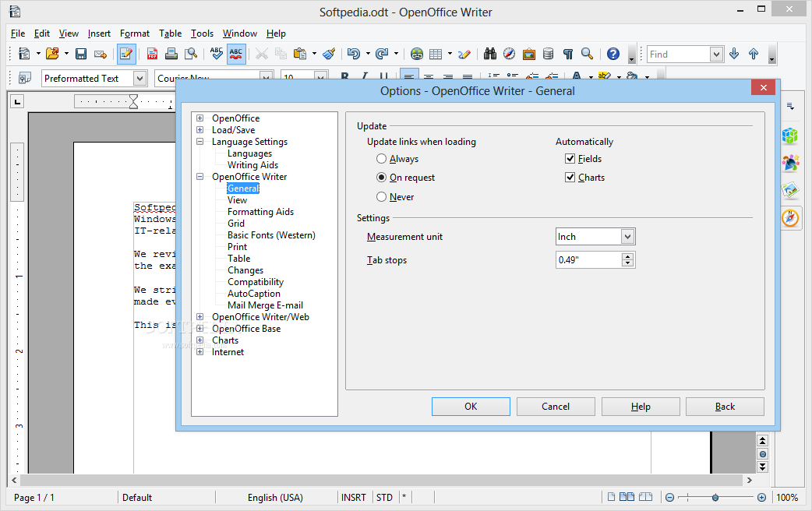Insert a Hyperlink with the globe icon

click(x=417, y=54)
